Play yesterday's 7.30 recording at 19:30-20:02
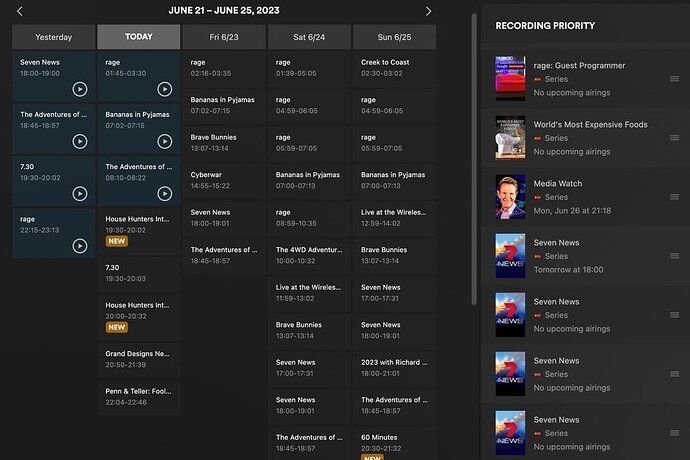This screenshot has width=690, height=460. click(80, 194)
